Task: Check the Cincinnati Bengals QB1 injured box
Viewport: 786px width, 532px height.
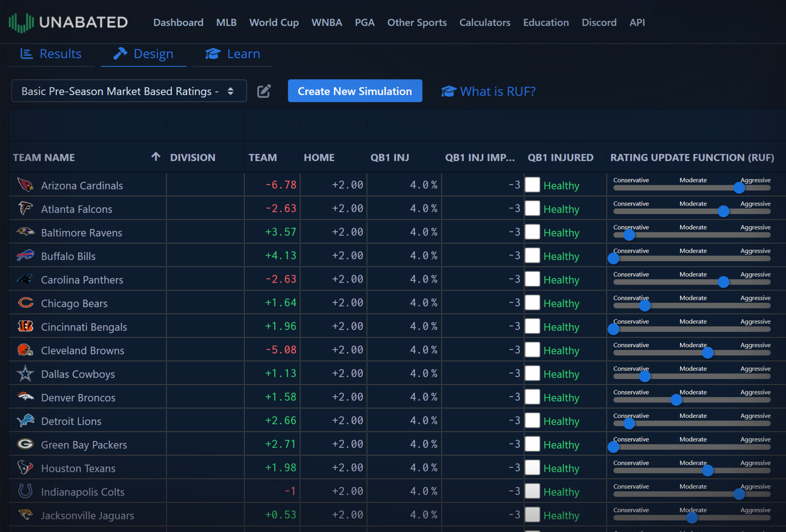Action: [x=532, y=326]
